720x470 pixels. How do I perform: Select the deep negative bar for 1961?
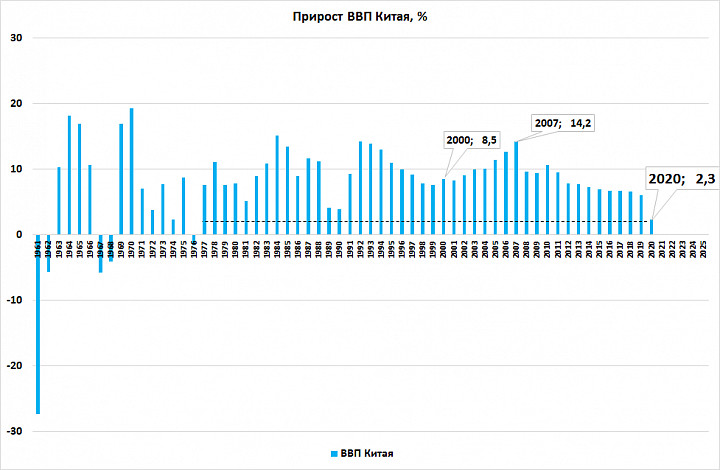pyautogui.click(x=38, y=324)
